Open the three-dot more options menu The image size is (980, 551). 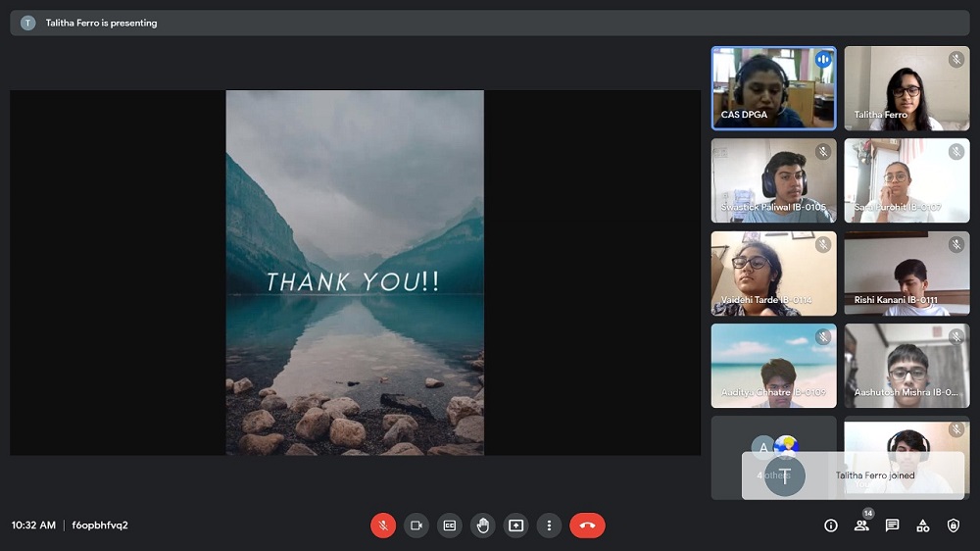550,526
